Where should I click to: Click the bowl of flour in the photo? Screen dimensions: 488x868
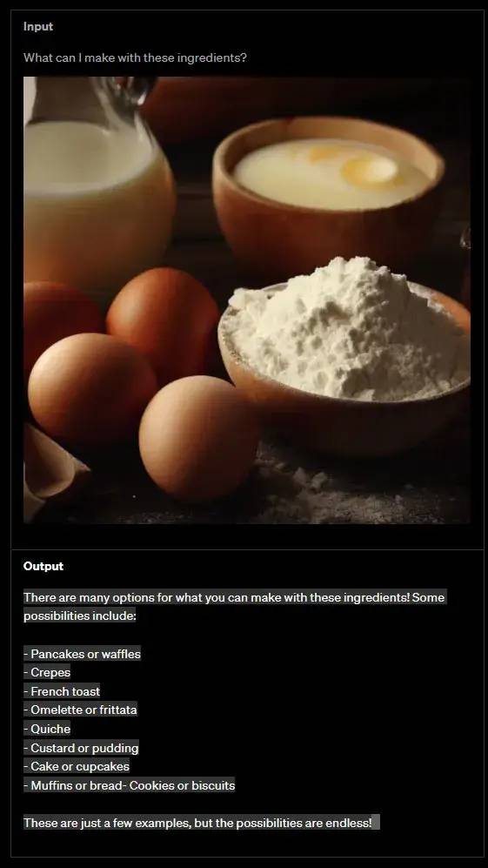point(346,354)
